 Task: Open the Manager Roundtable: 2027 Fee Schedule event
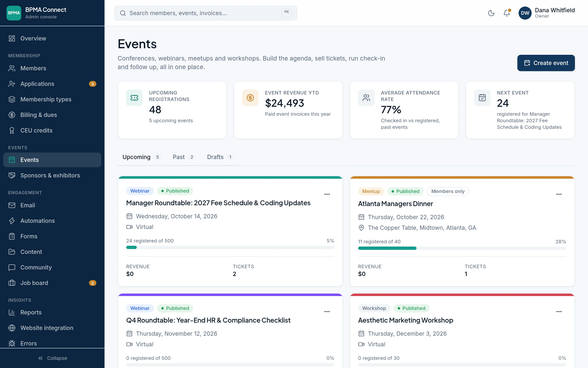[218, 203]
